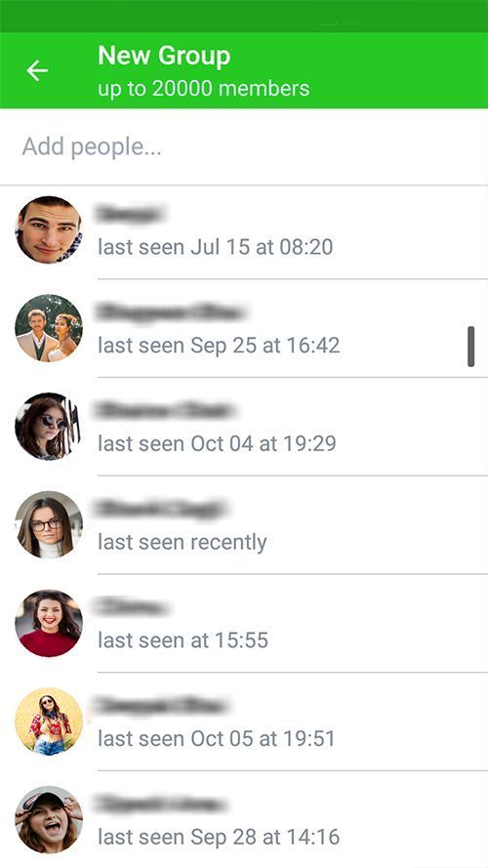This screenshot has width=488, height=868.
Task: Tap the up to 20000 members subtitle
Action: point(204,89)
